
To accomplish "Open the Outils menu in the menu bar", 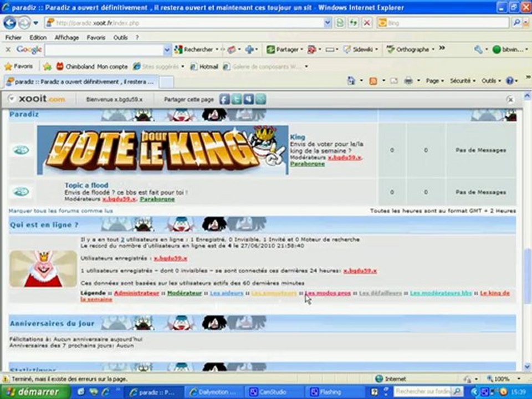I will coord(120,37).
